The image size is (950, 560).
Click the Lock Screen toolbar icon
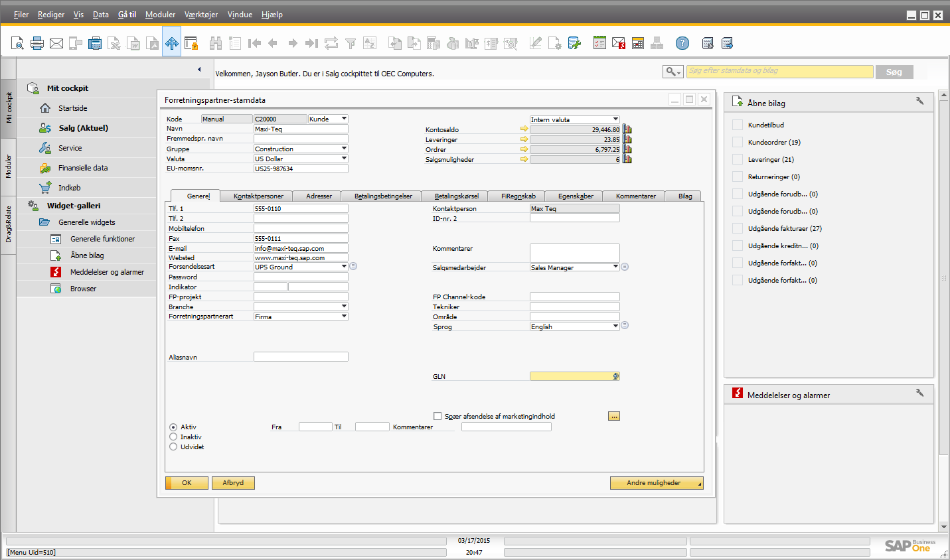click(x=191, y=44)
